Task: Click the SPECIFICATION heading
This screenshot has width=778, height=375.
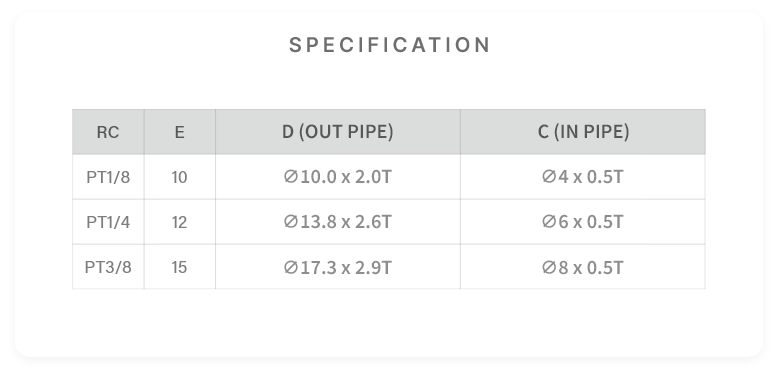Action: click(389, 45)
